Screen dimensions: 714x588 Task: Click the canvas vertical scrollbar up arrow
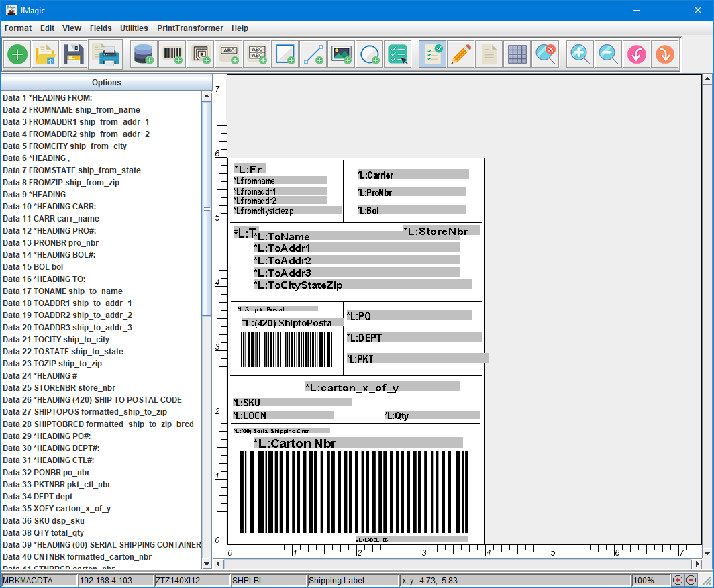point(707,79)
